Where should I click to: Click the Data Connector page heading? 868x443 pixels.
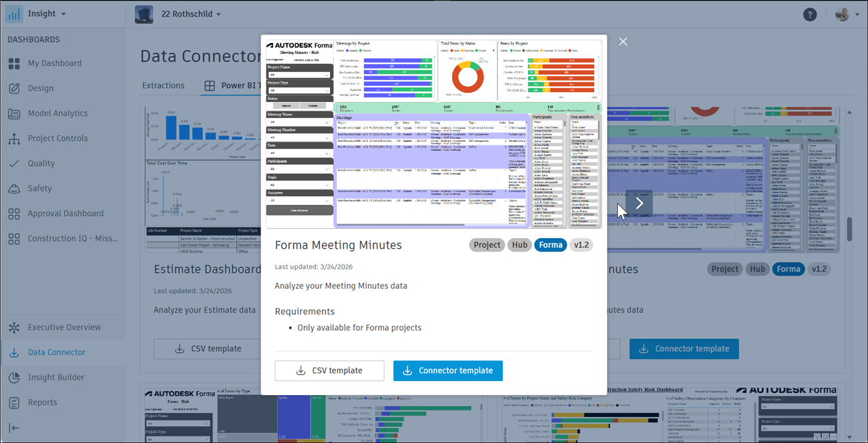[x=200, y=56]
